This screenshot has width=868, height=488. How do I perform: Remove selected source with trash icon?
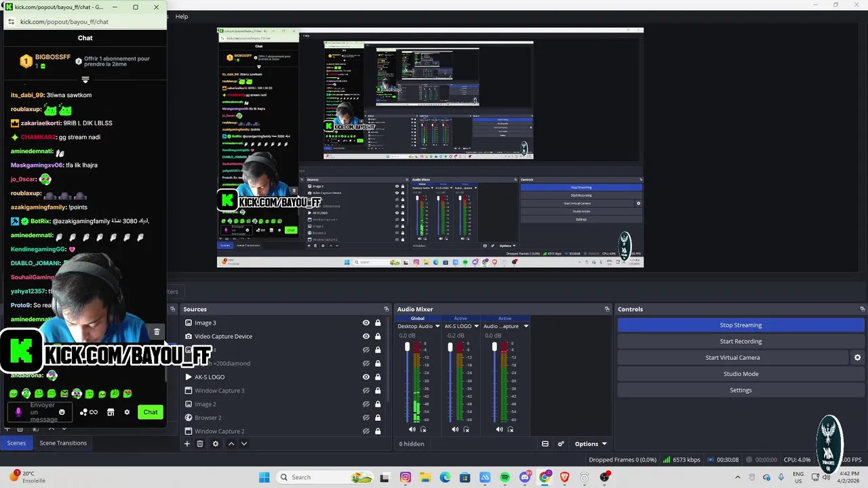click(x=200, y=444)
